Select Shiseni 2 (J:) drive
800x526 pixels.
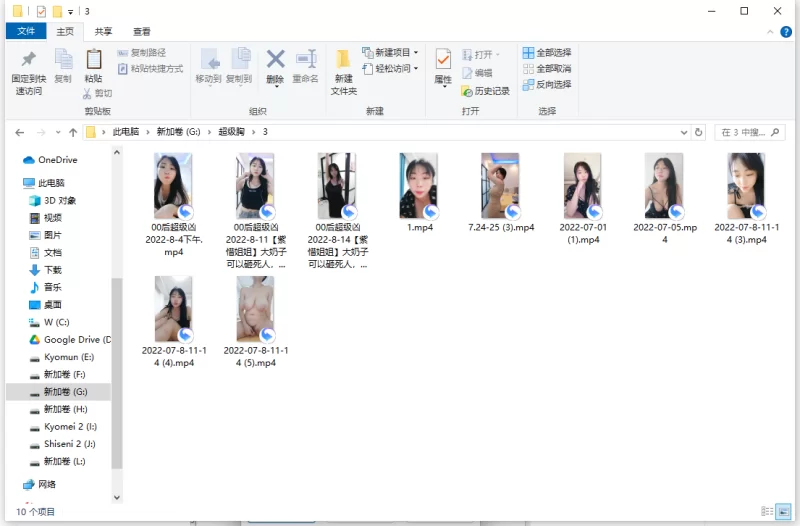point(62,444)
